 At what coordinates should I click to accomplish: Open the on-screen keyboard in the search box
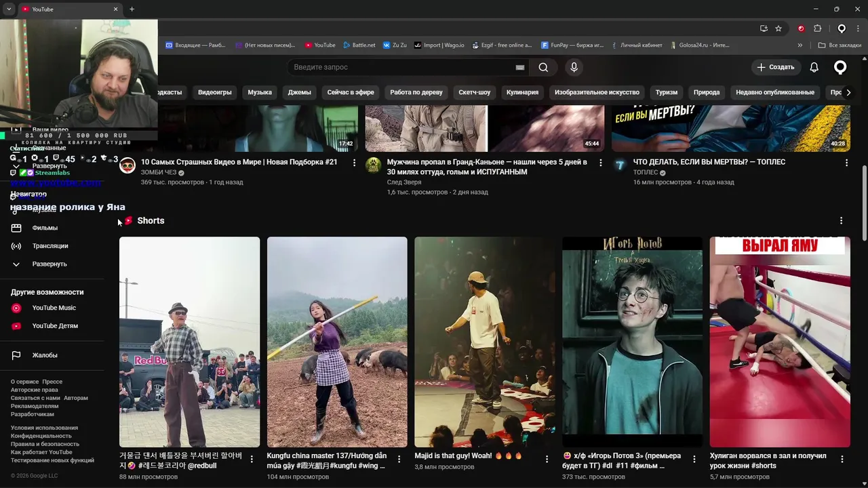(x=520, y=67)
